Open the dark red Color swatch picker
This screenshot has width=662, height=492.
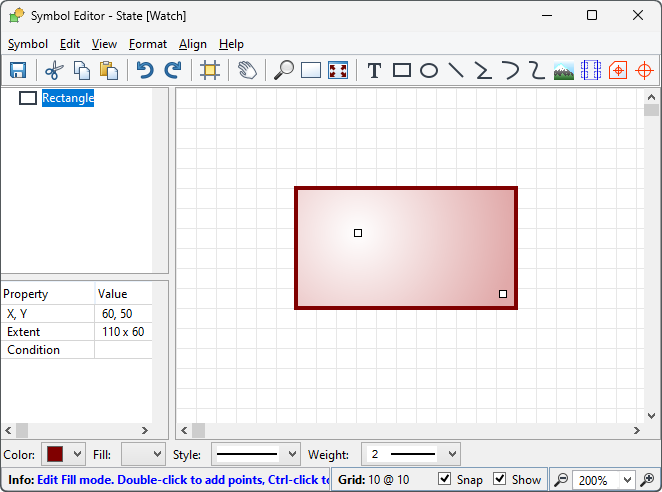(x=63, y=455)
